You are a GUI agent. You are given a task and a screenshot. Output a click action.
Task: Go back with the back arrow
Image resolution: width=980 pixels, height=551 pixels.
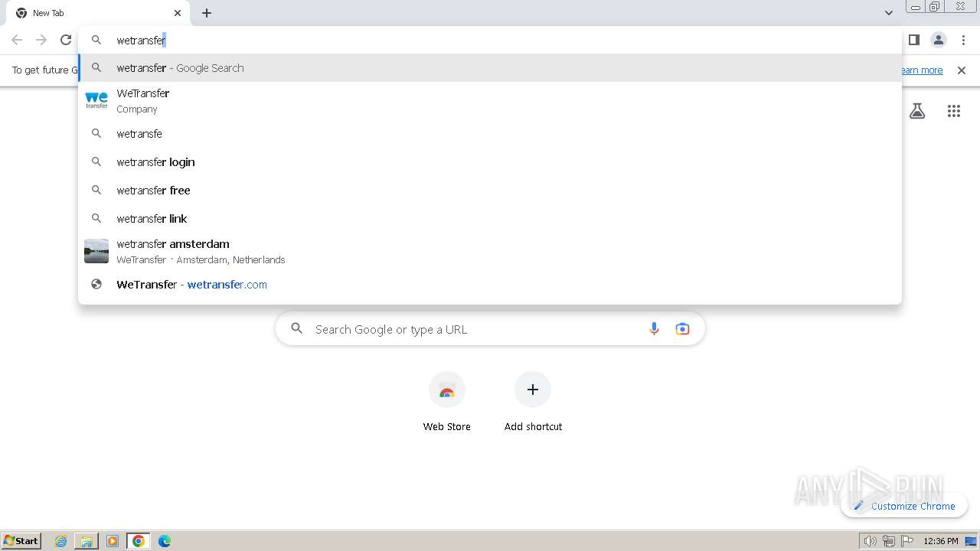click(x=17, y=40)
